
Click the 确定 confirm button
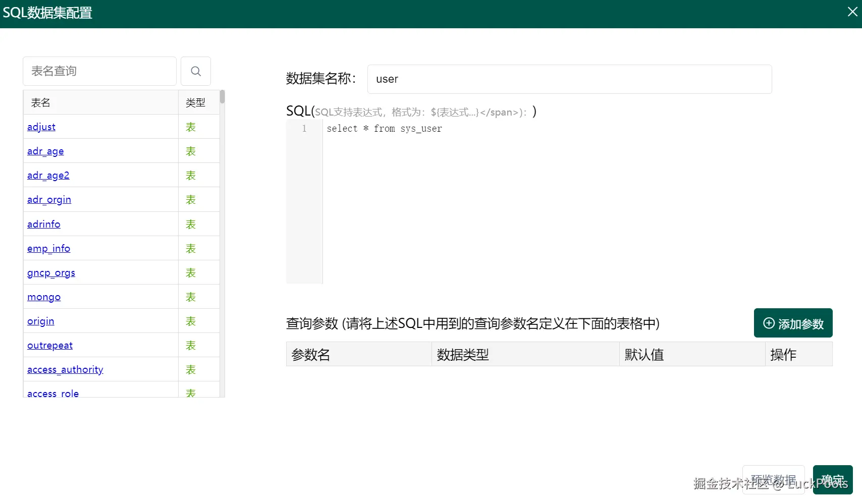click(x=832, y=479)
